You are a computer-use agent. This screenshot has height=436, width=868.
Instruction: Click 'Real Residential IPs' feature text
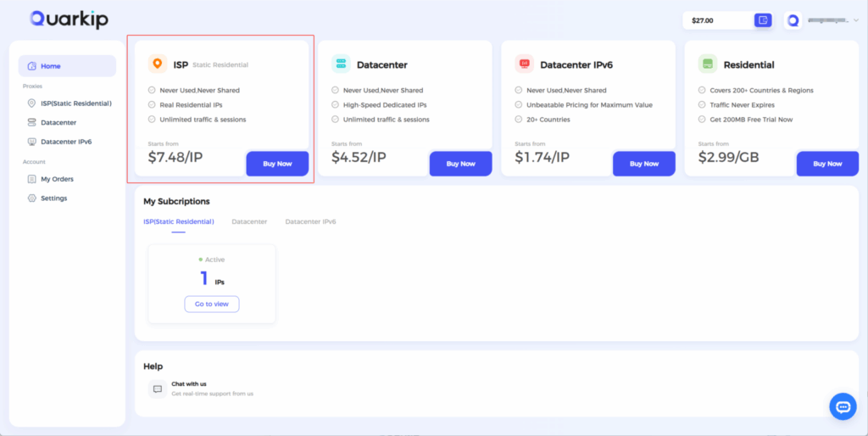191,104
